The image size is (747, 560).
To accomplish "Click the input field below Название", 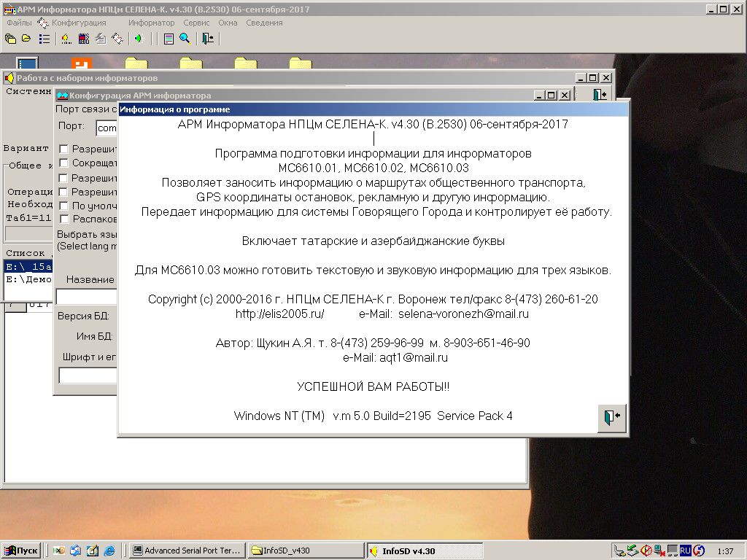I will [87, 297].
